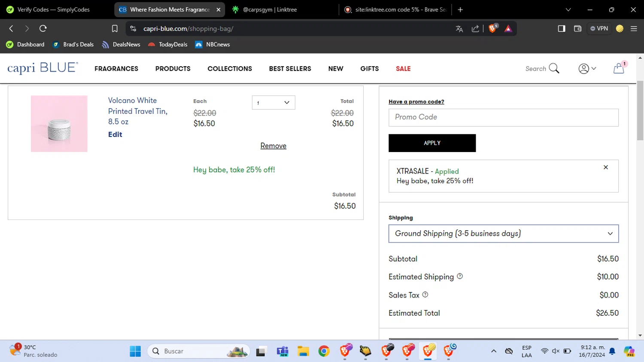Viewport: 644px width, 362px height.
Task: Reload the page
Action: (43, 29)
